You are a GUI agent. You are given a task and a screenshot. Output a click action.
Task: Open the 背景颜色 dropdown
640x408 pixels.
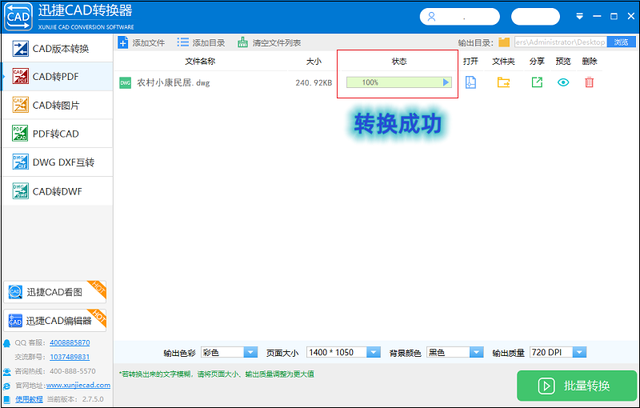[455, 352]
